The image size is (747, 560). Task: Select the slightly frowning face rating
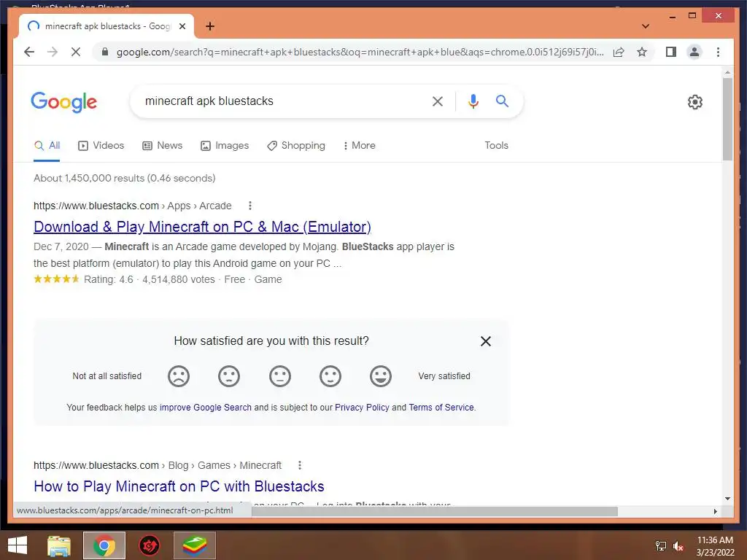[x=229, y=376]
